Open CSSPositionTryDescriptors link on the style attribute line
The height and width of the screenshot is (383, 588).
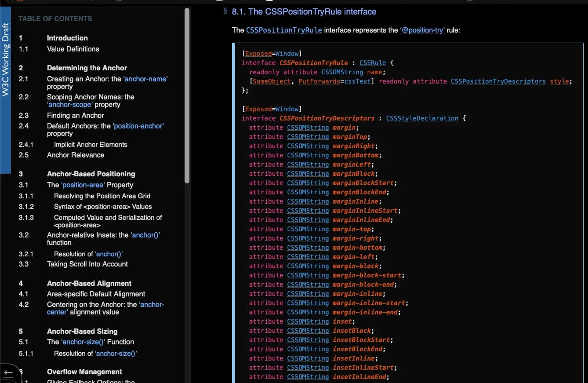498,81
